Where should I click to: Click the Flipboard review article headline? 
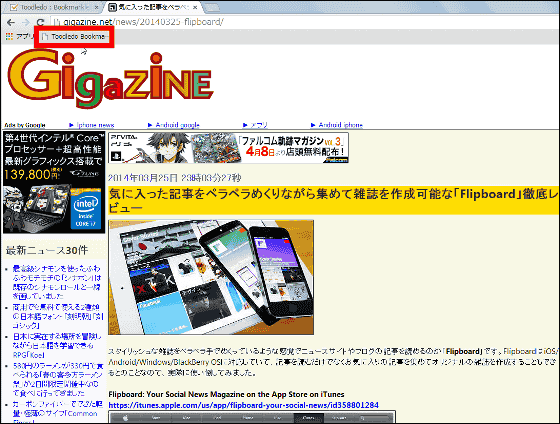333,200
